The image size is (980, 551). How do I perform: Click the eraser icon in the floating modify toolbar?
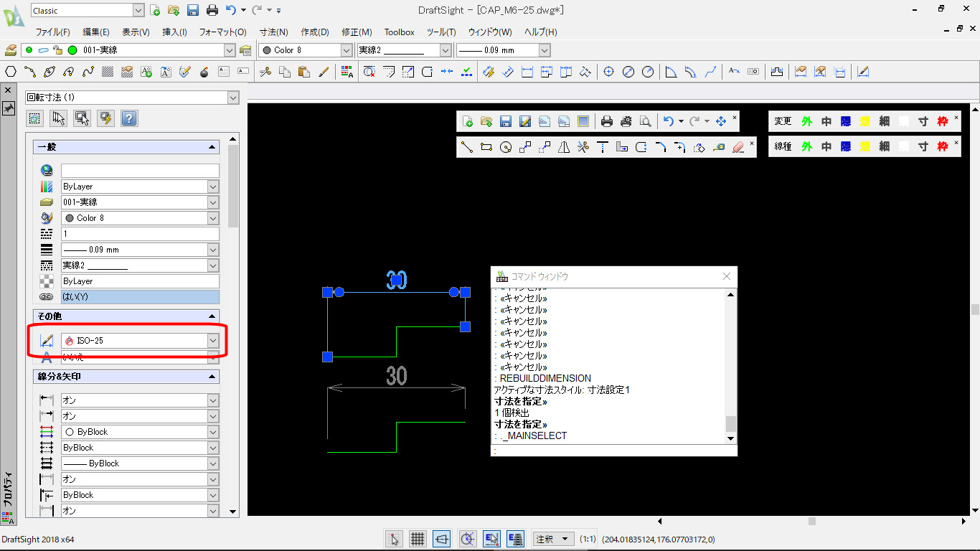[x=738, y=147]
